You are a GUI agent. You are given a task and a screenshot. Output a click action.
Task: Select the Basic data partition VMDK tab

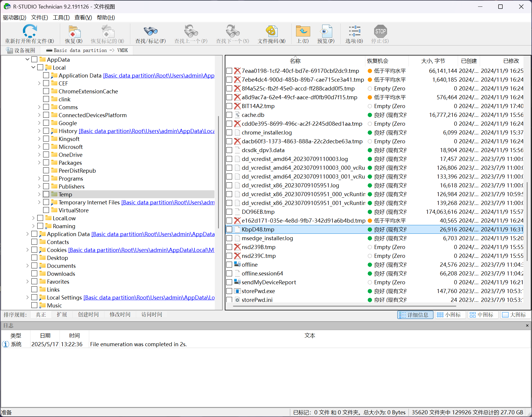coord(87,50)
